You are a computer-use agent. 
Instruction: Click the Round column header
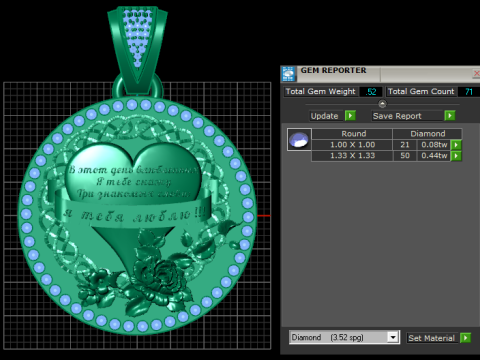click(x=353, y=134)
